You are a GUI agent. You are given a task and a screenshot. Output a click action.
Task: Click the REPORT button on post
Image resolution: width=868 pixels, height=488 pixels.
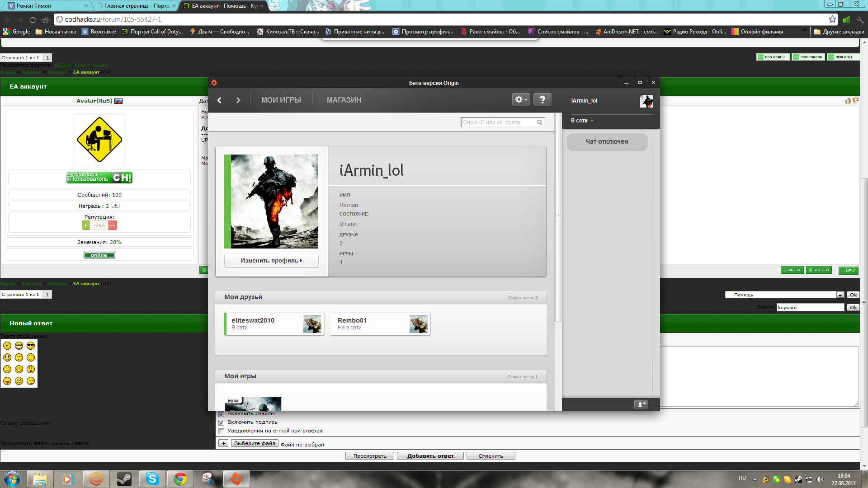tap(819, 270)
